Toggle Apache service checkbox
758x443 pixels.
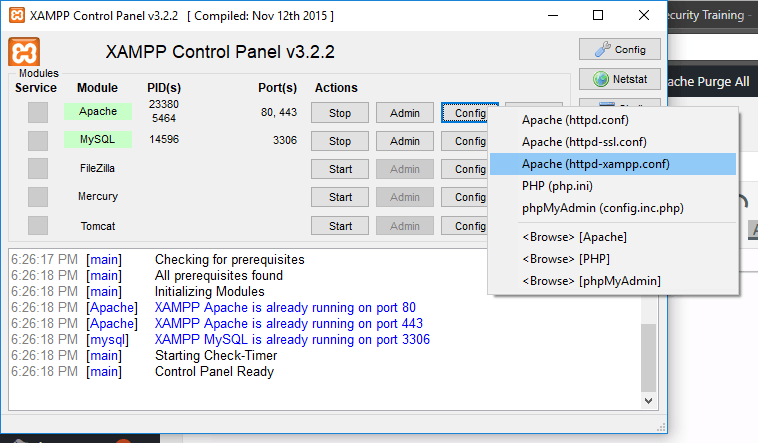38,112
